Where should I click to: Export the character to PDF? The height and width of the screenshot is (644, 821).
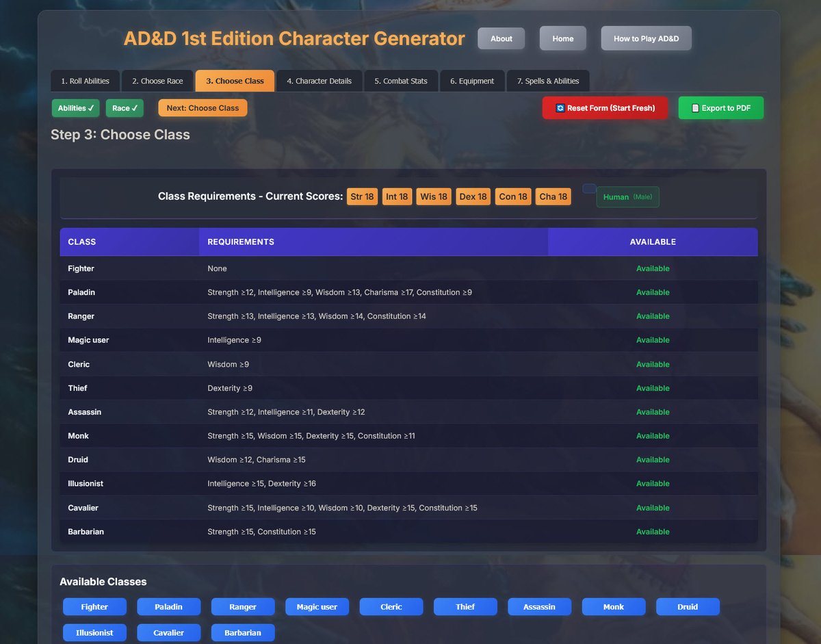[x=721, y=108]
